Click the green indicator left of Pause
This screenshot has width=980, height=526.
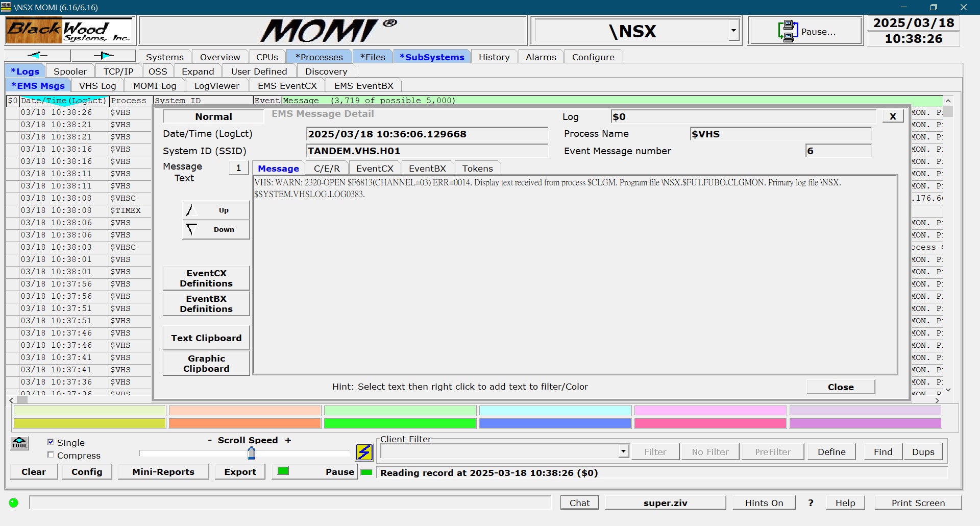283,471
